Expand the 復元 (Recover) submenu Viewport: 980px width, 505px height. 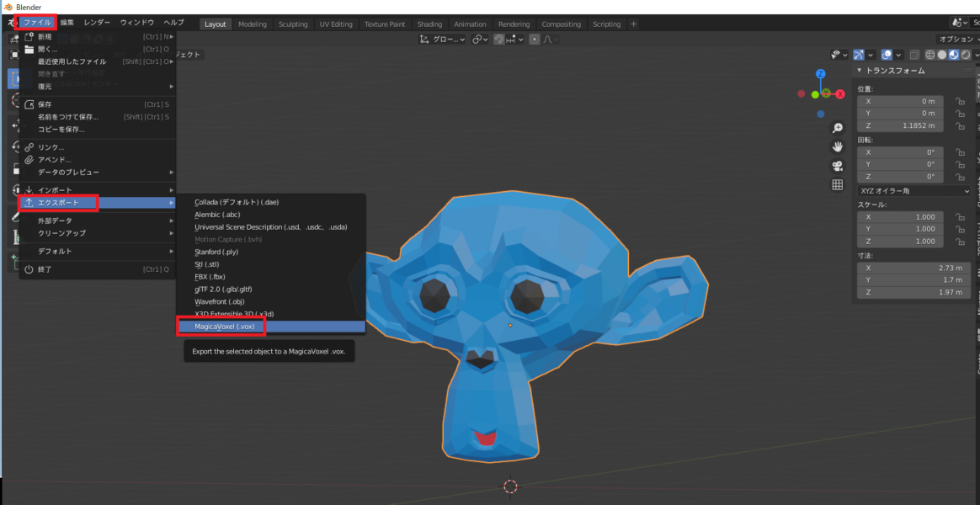(x=99, y=86)
